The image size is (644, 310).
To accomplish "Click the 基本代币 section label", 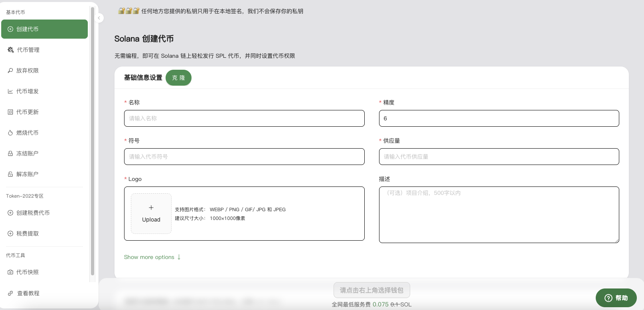I will pos(16,12).
